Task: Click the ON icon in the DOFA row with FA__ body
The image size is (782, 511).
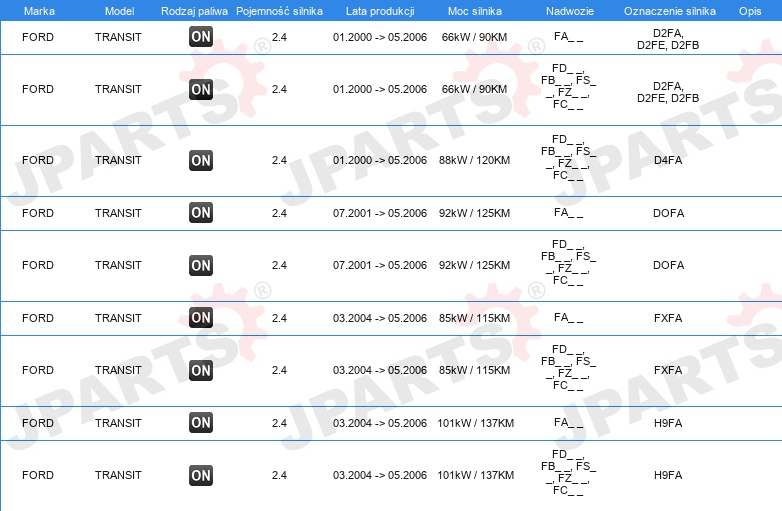Action: click(201, 213)
